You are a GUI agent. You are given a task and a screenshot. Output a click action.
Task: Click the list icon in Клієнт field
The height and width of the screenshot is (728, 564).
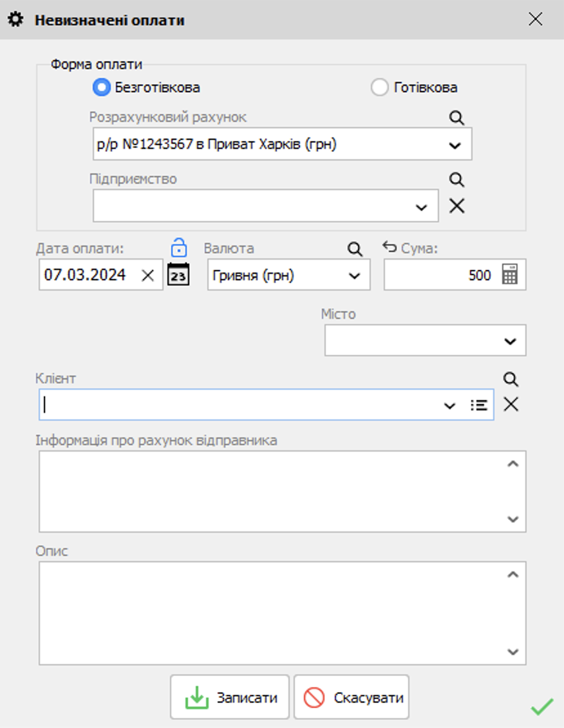click(478, 405)
